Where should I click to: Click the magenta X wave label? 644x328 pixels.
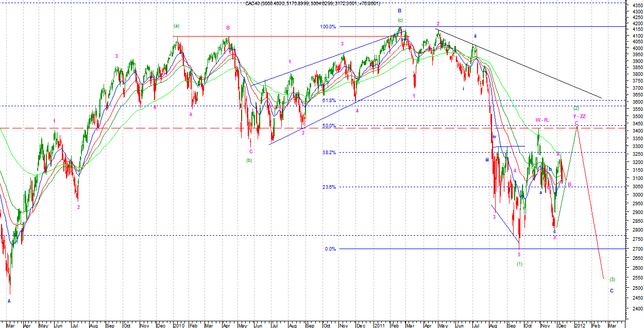point(555,237)
